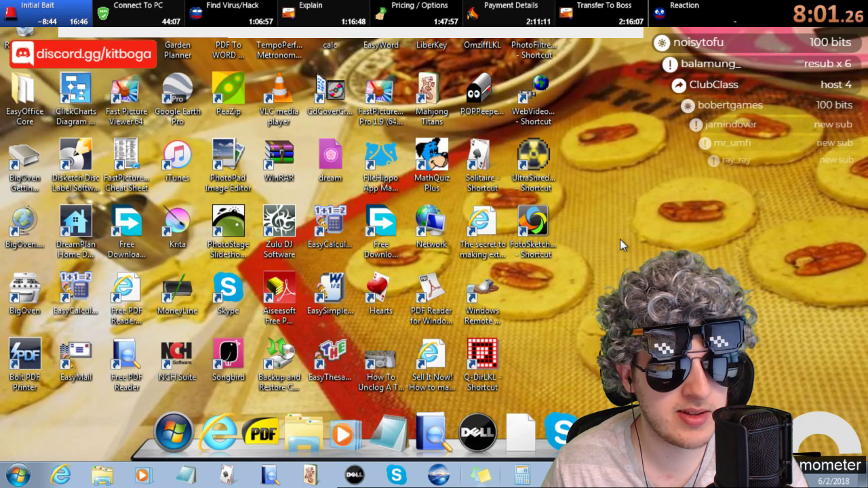
Task: Select the FastPicture Cheat Sheet document
Action: (126, 155)
